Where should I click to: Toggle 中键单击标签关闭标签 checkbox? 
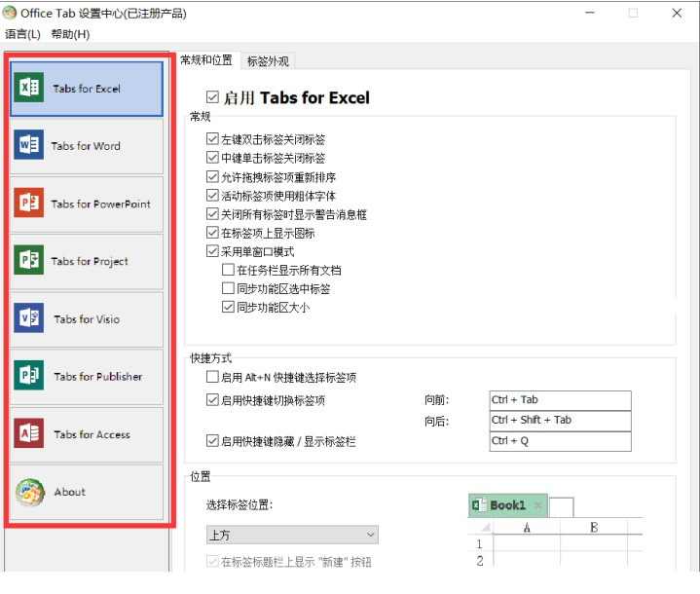pos(212,157)
